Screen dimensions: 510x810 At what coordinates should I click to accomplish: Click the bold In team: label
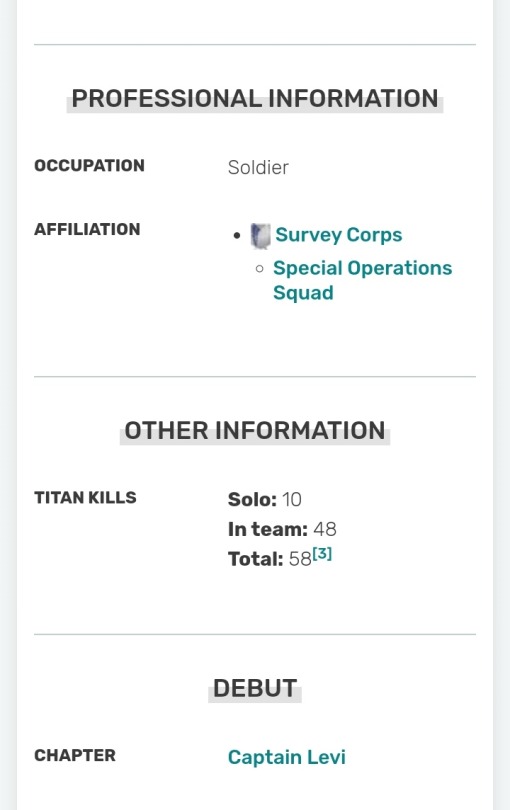click(268, 529)
